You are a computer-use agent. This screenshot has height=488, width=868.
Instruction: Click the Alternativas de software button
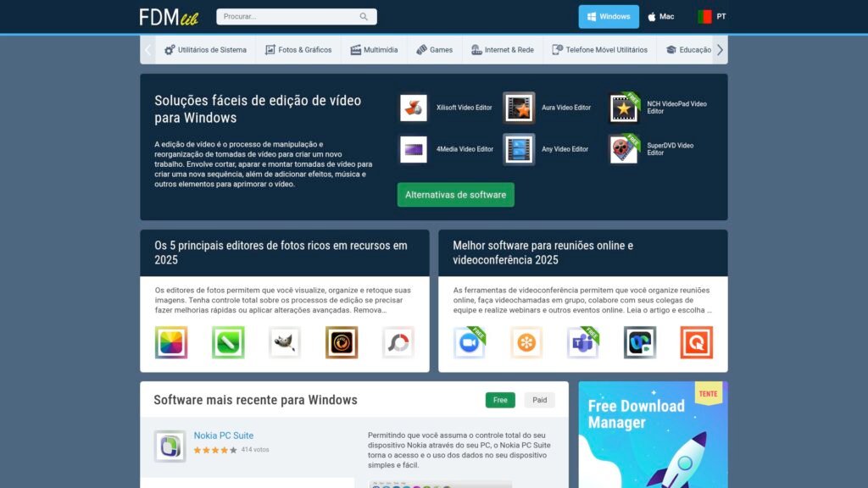(455, 195)
